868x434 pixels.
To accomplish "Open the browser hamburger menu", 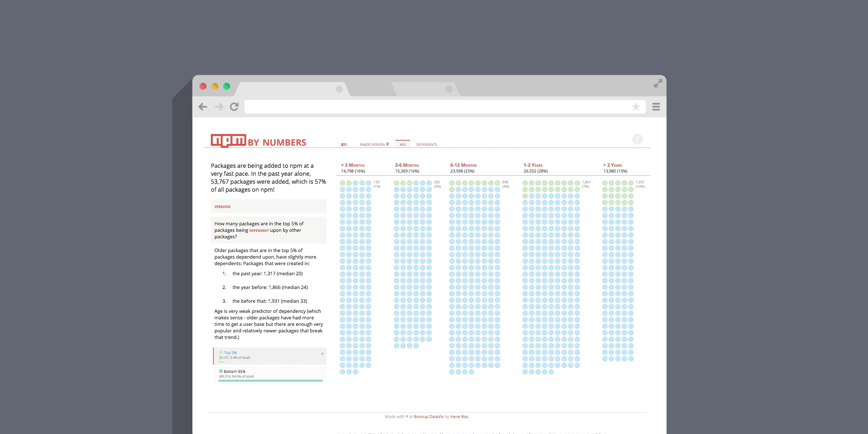I will click(x=656, y=107).
